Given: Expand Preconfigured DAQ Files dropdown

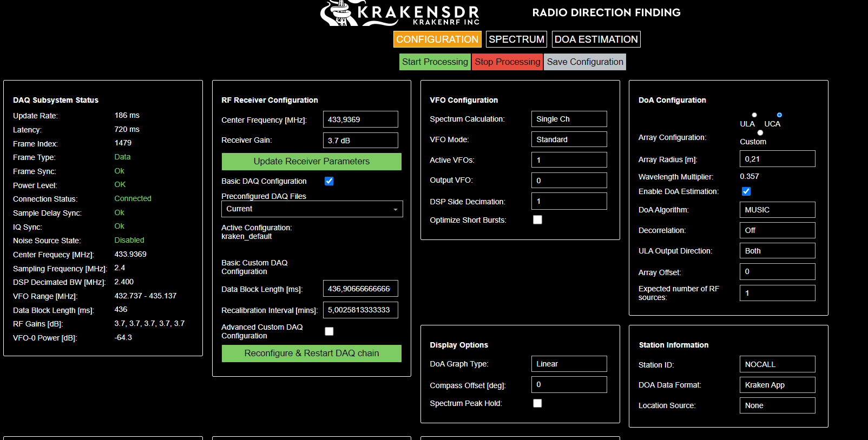Looking at the screenshot, I should [x=312, y=209].
